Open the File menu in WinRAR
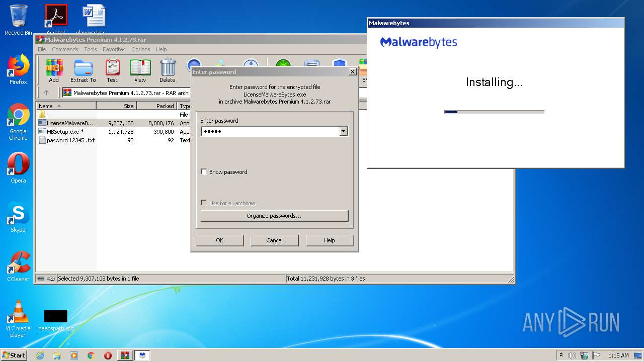The width and height of the screenshot is (644, 362). 42,49
